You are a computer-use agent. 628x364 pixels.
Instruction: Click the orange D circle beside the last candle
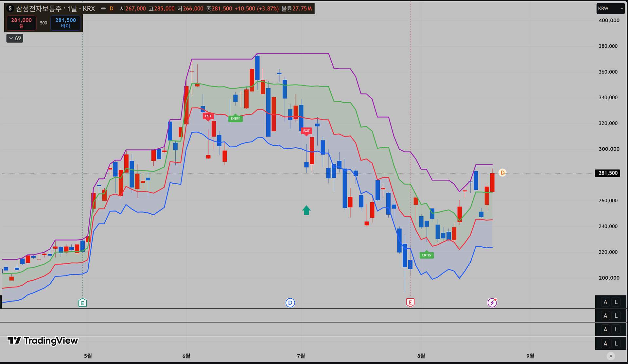(x=502, y=173)
